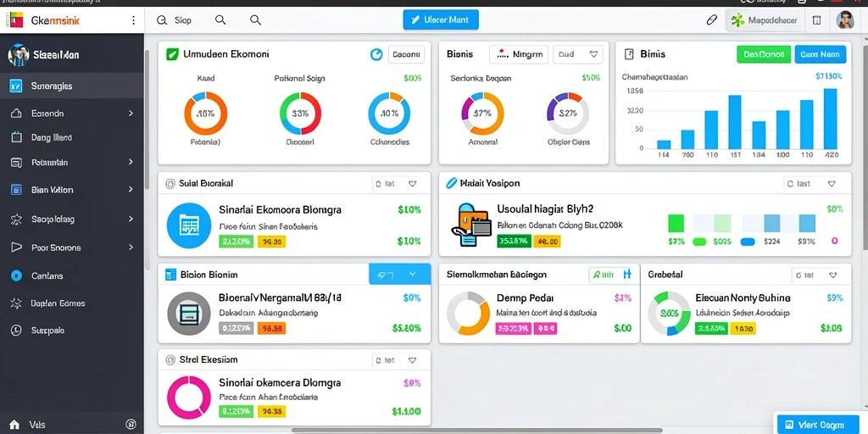Click the blue Ulacer Mant button

coord(441,20)
